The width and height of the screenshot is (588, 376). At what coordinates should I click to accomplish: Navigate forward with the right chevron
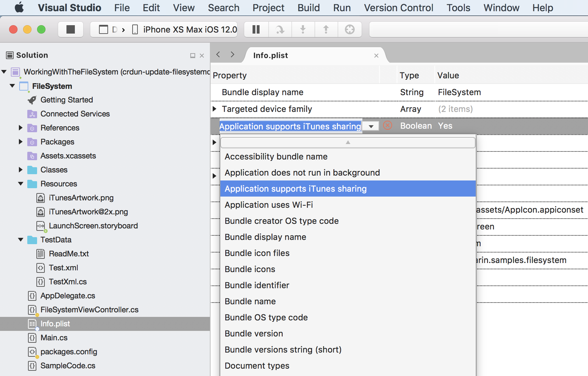(x=232, y=55)
